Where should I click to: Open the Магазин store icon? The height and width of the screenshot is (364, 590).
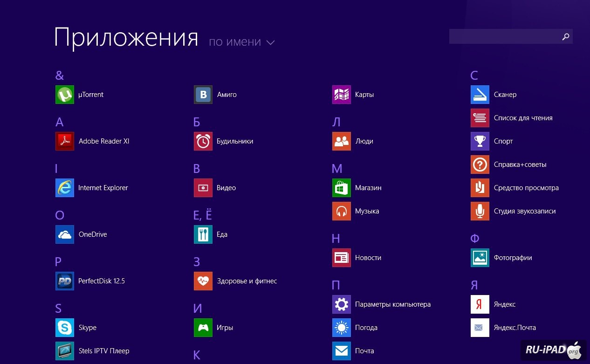(342, 188)
